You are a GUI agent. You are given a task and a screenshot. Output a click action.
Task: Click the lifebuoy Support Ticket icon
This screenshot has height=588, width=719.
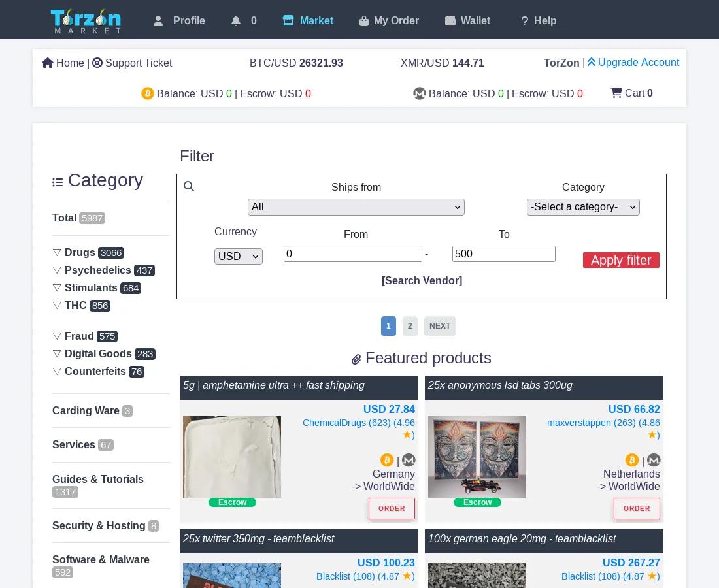97,63
